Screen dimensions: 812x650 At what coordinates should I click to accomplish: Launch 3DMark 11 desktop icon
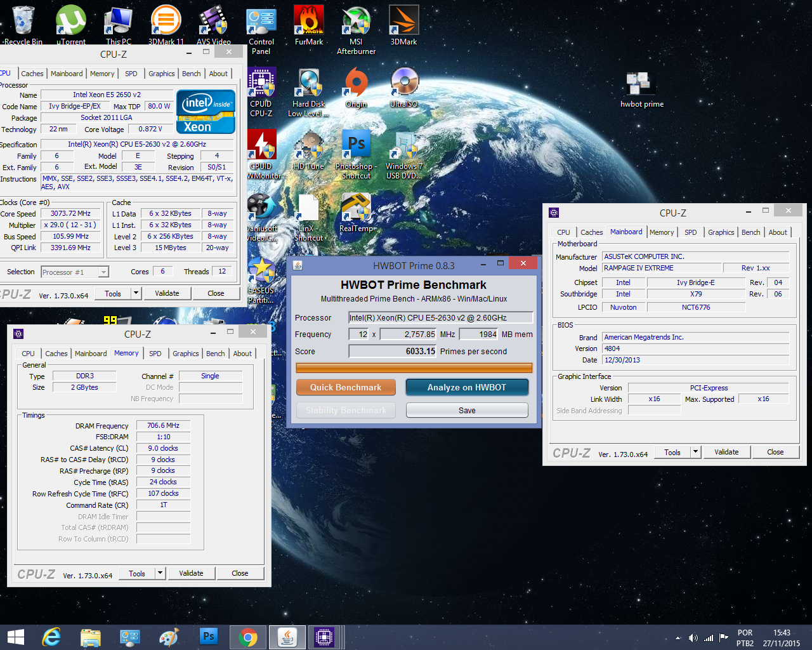(166, 24)
